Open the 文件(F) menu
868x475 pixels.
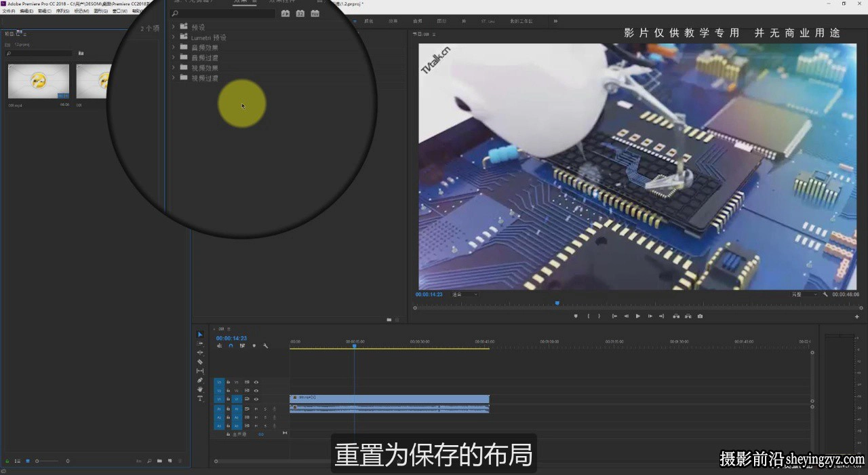[x=8, y=11]
